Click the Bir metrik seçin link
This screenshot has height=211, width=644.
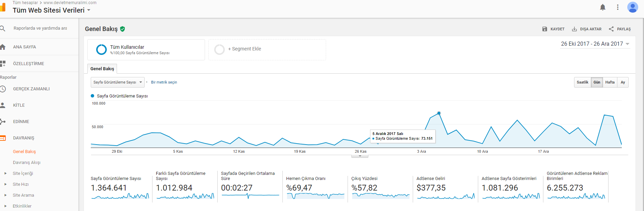pyautogui.click(x=164, y=82)
